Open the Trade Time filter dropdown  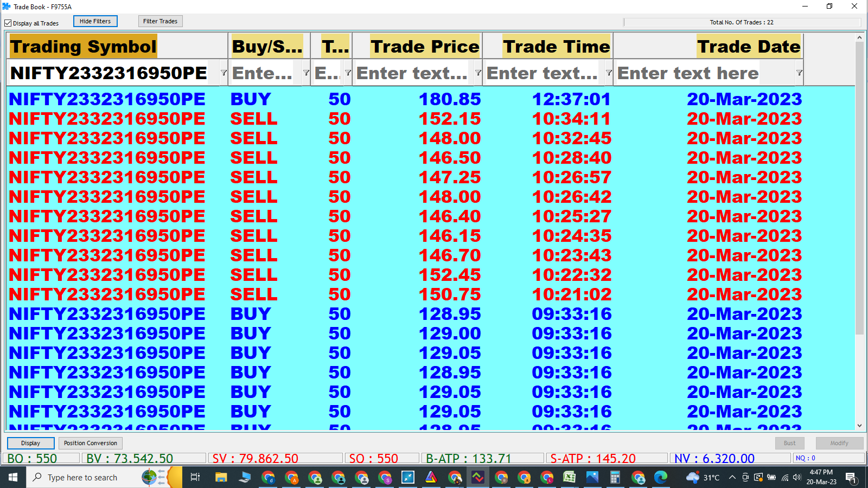click(x=609, y=73)
